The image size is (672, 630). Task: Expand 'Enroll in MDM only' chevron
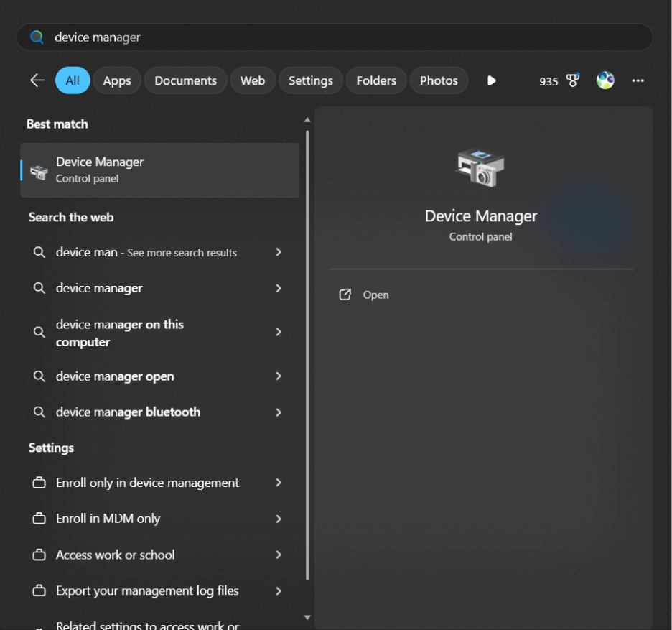coord(279,519)
